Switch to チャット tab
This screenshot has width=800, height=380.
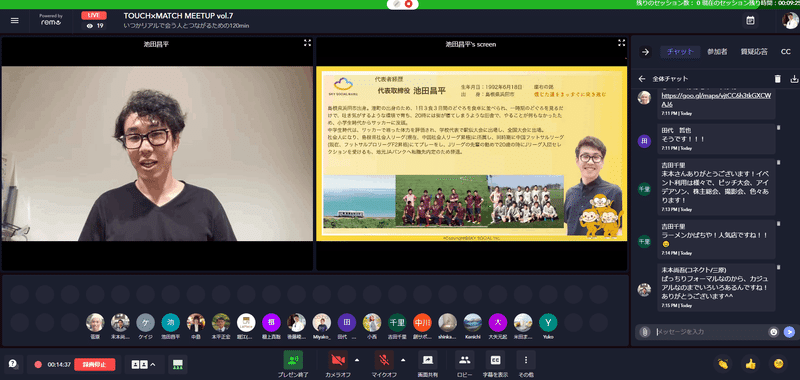pos(680,52)
